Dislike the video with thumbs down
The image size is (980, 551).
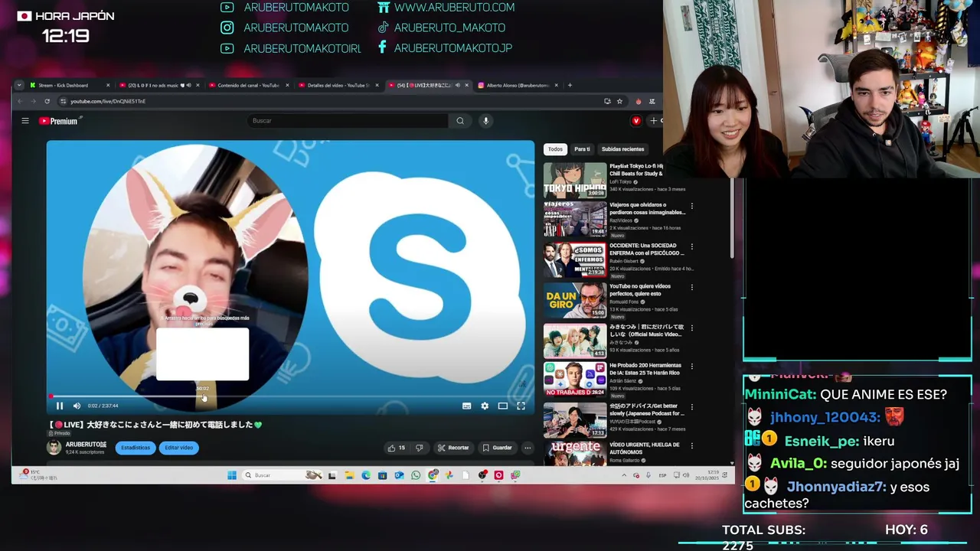click(x=419, y=448)
